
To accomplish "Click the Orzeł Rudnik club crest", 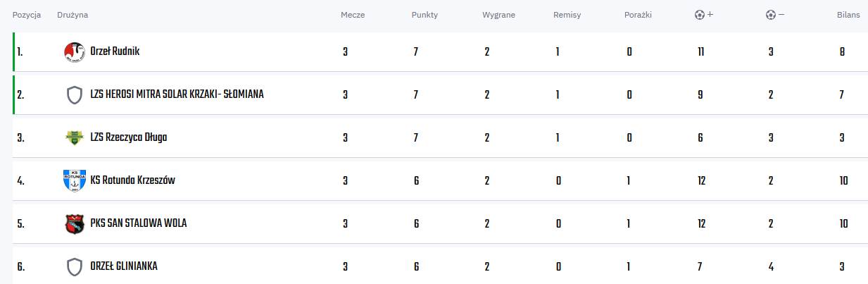I will coord(74,52).
